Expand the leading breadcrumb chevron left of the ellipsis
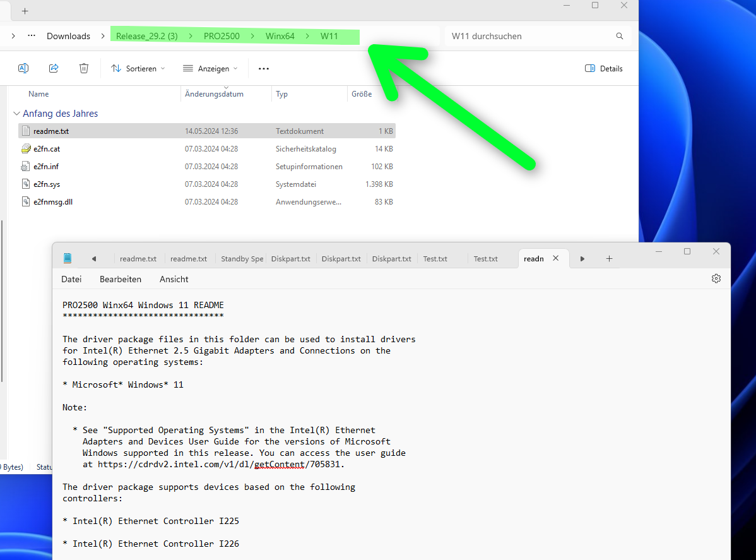Image resolution: width=756 pixels, height=560 pixels. 13,36
